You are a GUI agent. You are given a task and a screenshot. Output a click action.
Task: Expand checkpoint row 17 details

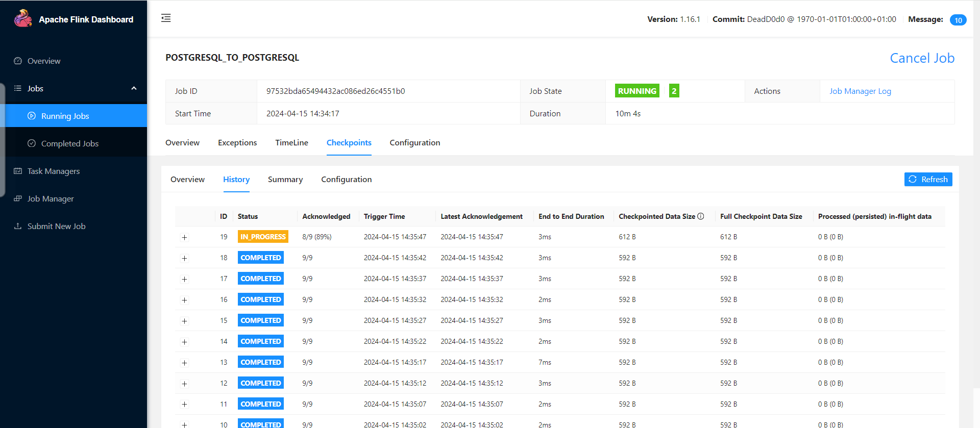point(184,279)
